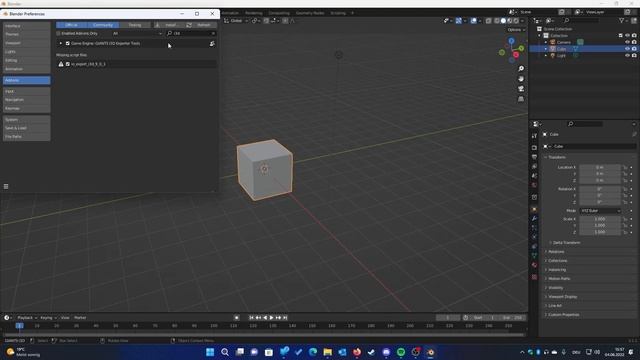The width and height of the screenshot is (640, 360).
Task: Toggle the viewport gizmos button
Action: pos(459,21)
